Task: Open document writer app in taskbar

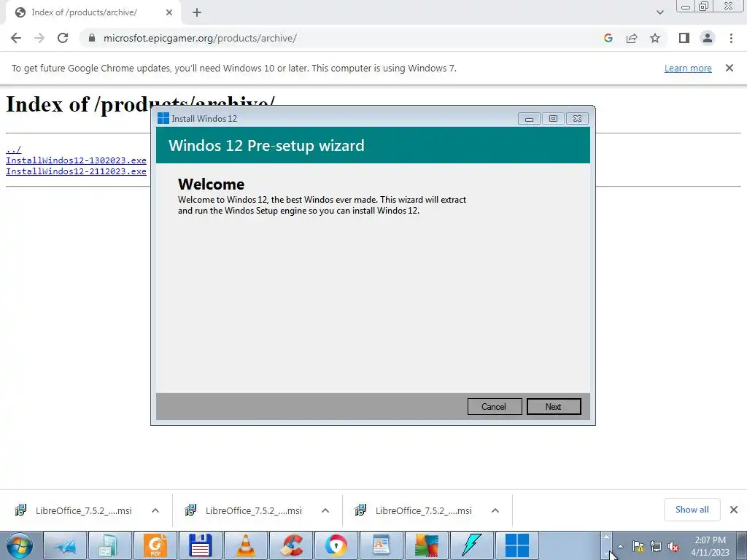Action: [x=381, y=545]
